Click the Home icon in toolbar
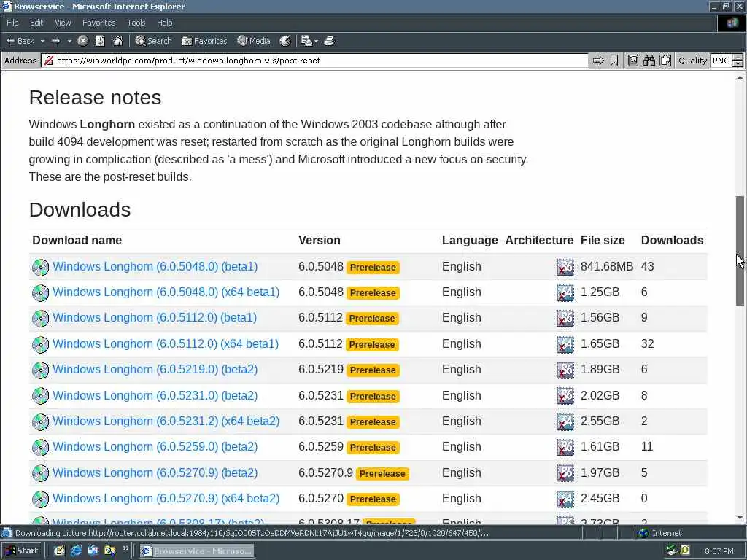This screenshot has height=560, width=747. click(117, 41)
